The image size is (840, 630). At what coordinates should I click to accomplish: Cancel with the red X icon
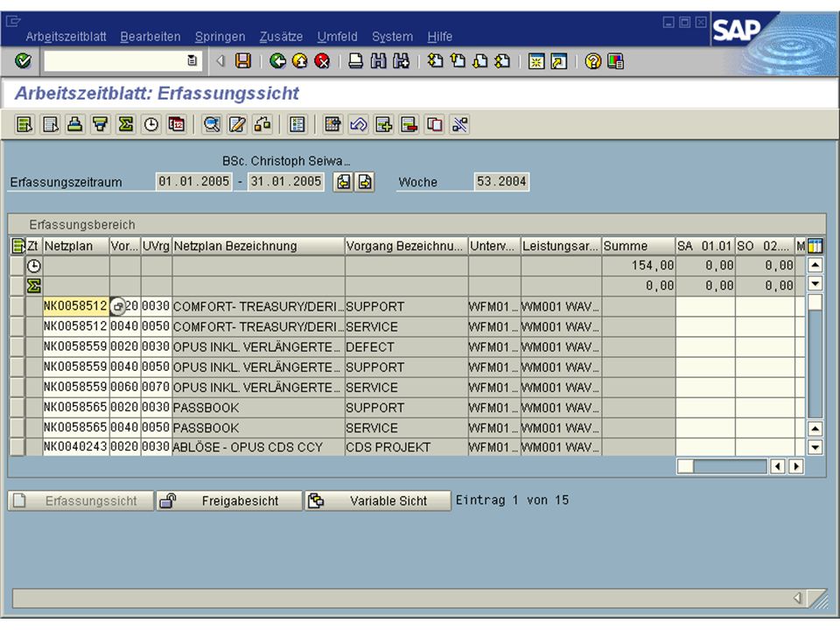322,61
